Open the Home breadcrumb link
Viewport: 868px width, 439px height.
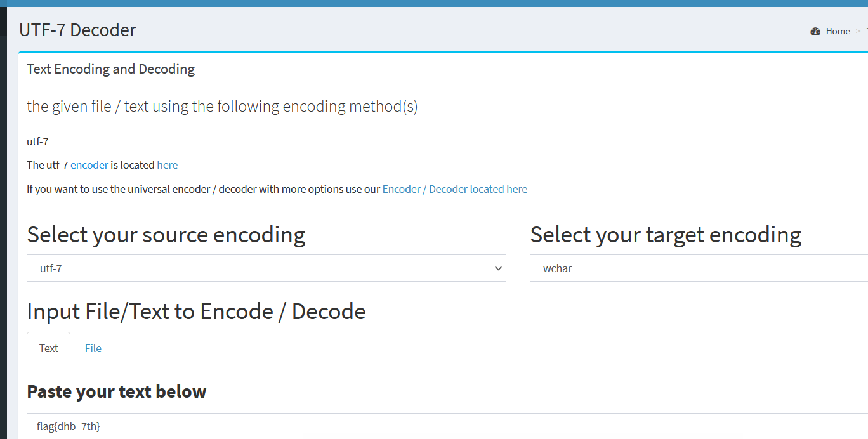point(838,31)
